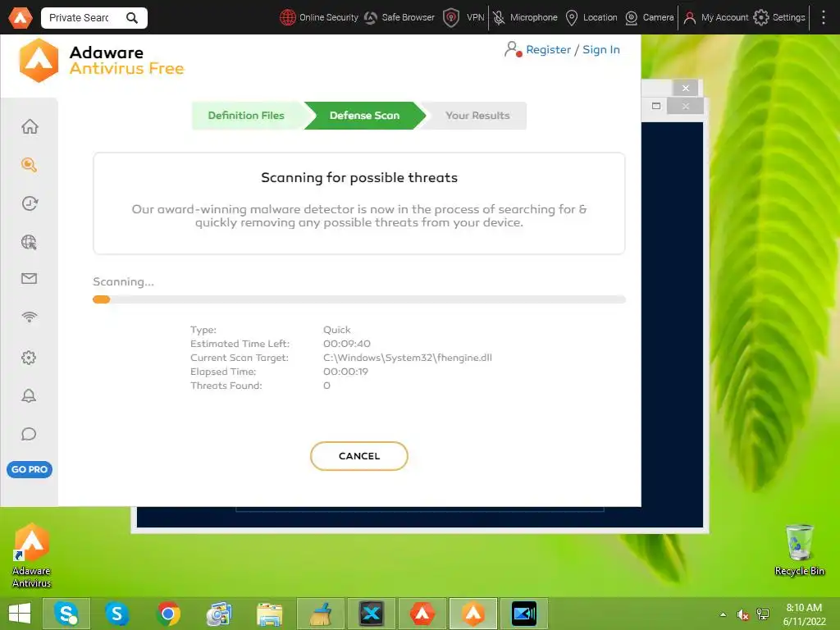
Task: Select the Your Results step
Action: coord(477,115)
